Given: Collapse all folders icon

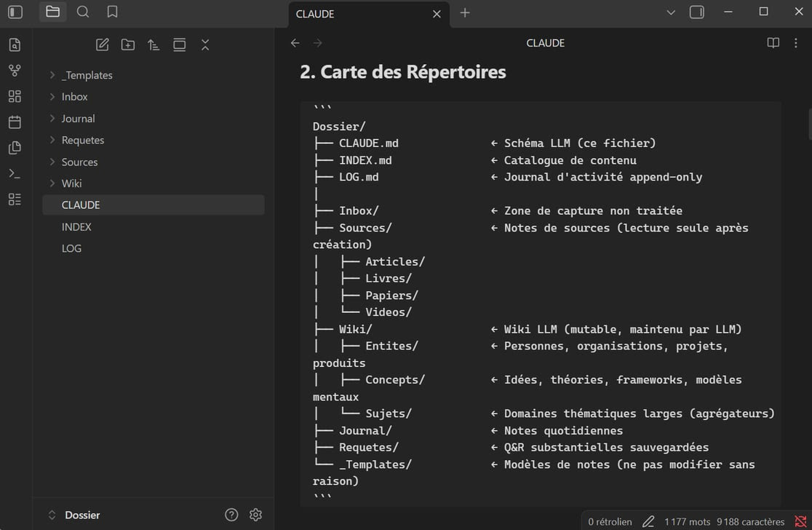Looking at the screenshot, I should click(x=205, y=44).
